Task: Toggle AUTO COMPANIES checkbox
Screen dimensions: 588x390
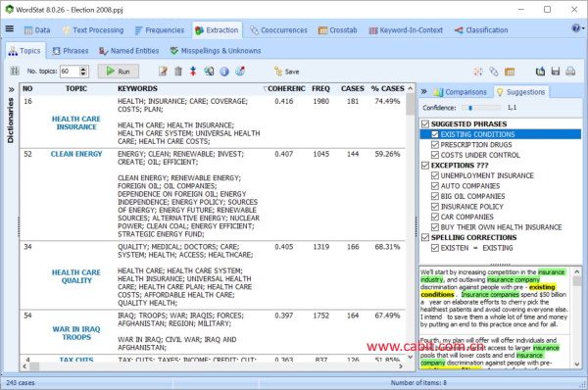Action: (x=435, y=185)
